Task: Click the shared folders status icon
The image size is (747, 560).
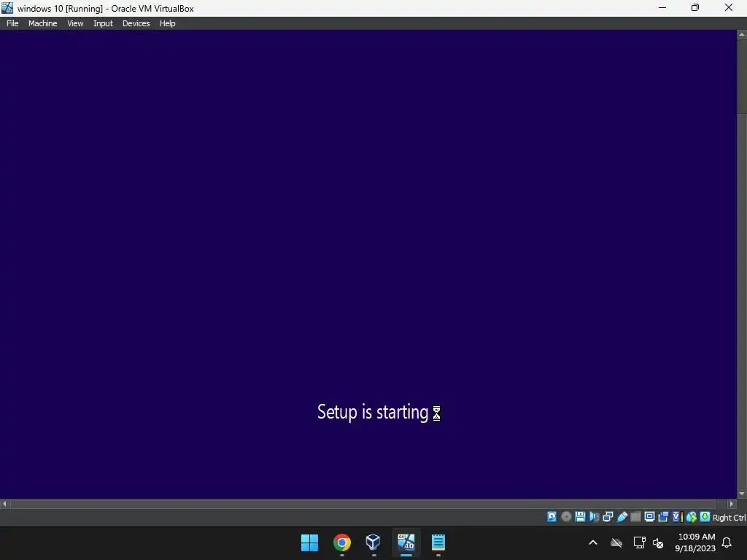Action: pos(635,517)
